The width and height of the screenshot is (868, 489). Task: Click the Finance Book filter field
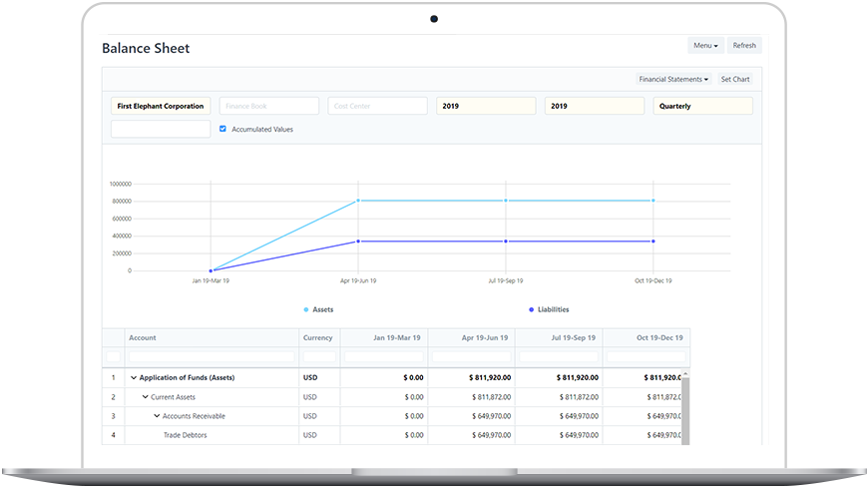click(268, 106)
